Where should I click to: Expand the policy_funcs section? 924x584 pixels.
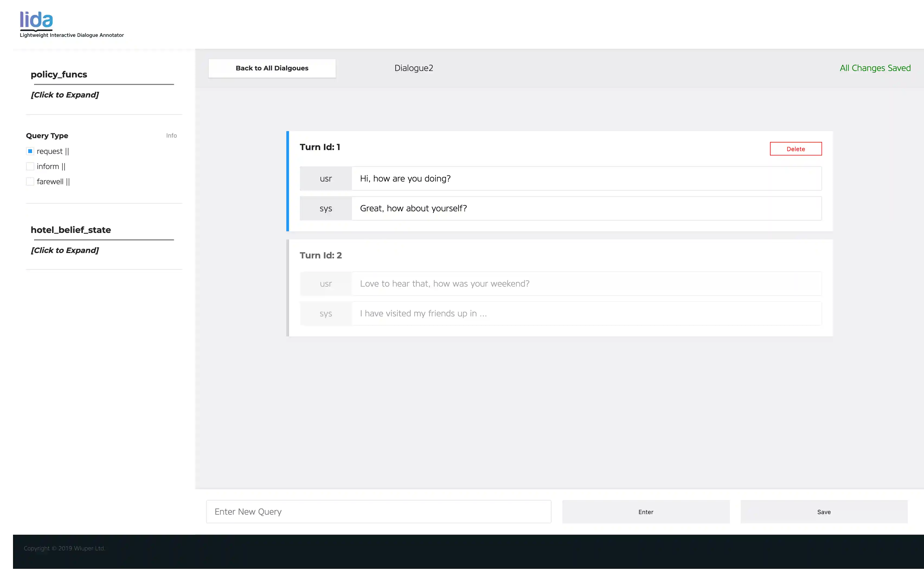(65, 95)
